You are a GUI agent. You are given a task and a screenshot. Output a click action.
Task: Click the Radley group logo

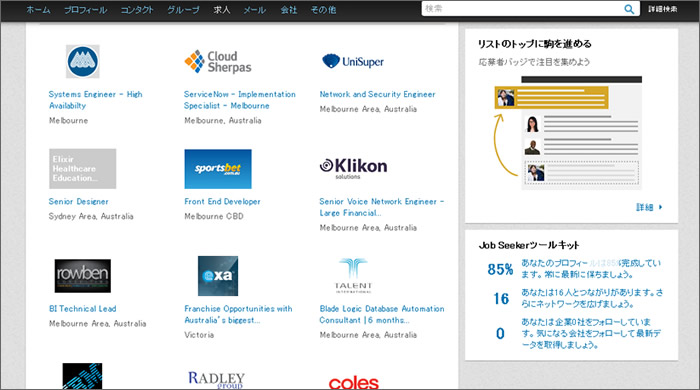coord(217,380)
